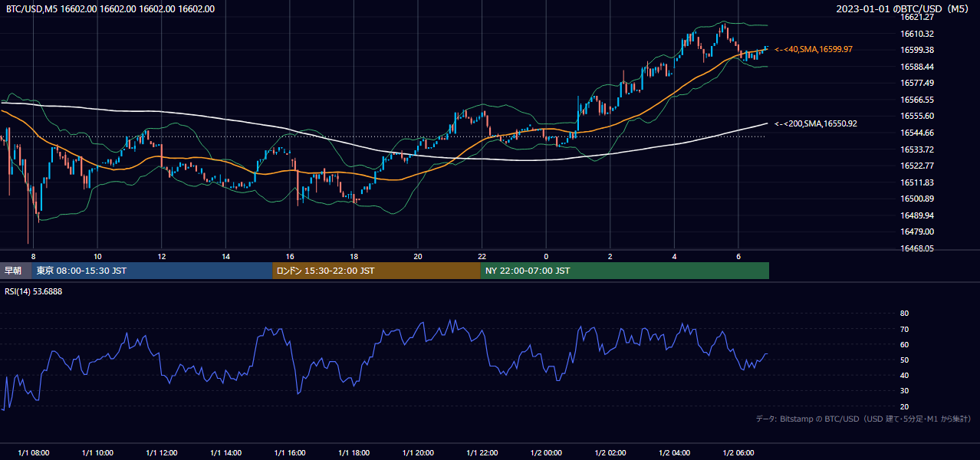Click price axis label 16511.83
The width and height of the screenshot is (980, 460).
[x=917, y=182]
